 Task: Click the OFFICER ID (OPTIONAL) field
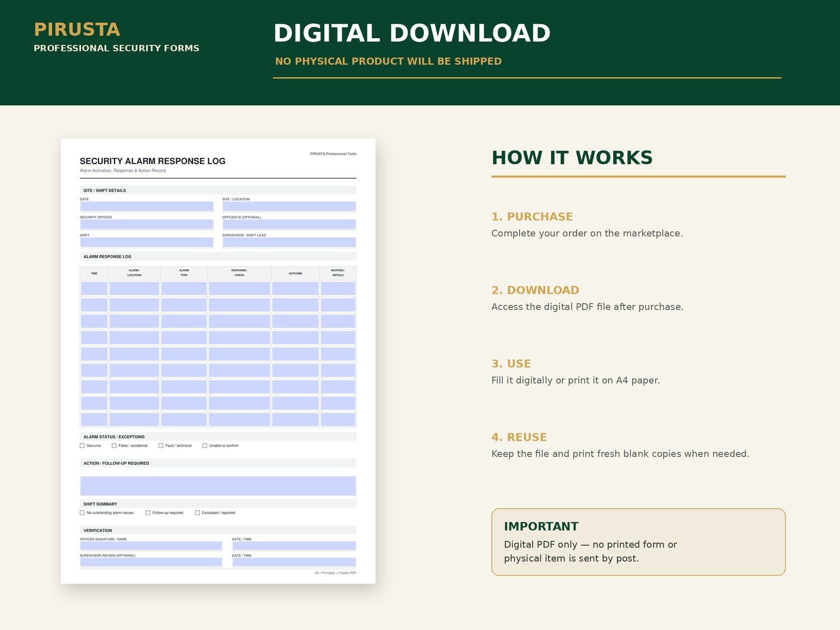click(x=289, y=225)
